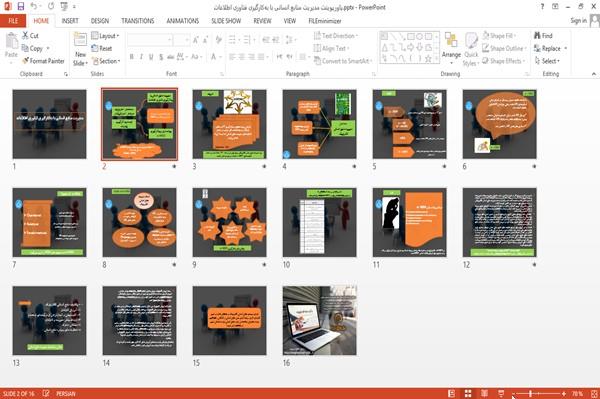The width and height of the screenshot is (600, 399).
Task: Switch to the DESIGN tab
Action: 99,21
